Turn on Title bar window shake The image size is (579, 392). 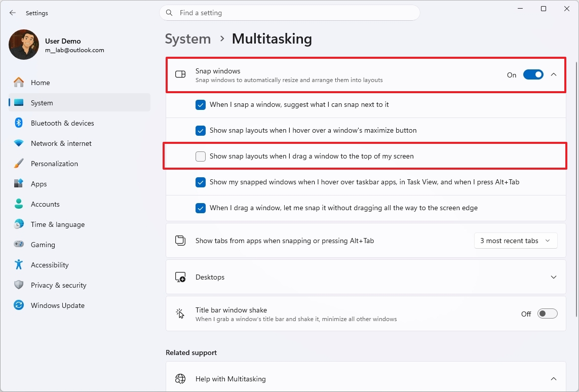[547, 313]
